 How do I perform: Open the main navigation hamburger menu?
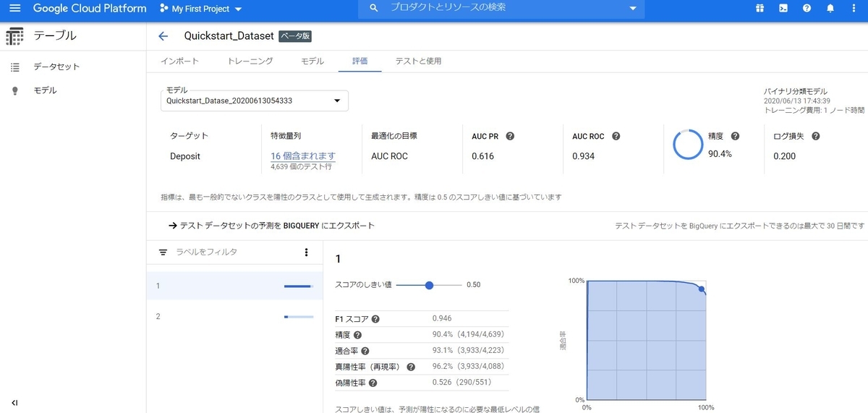[14, 9]
